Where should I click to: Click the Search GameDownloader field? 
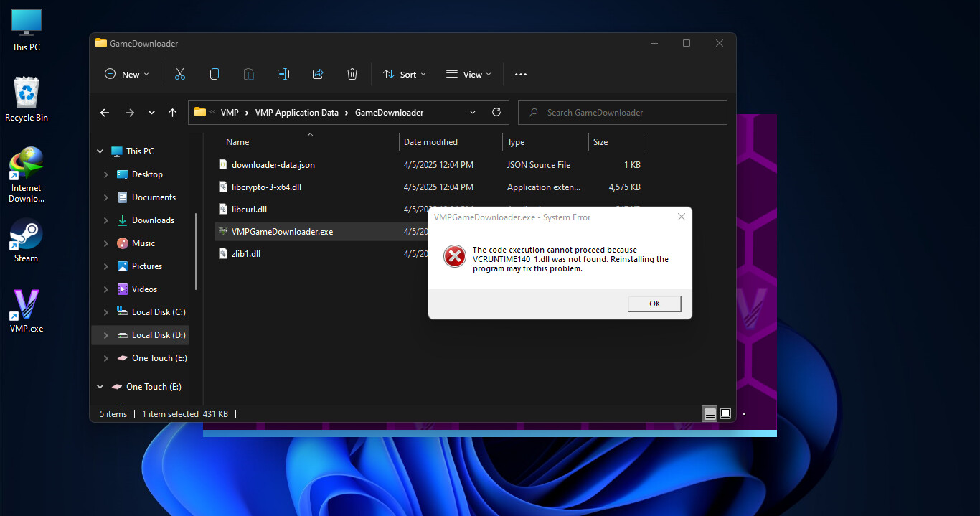[622, 113]
